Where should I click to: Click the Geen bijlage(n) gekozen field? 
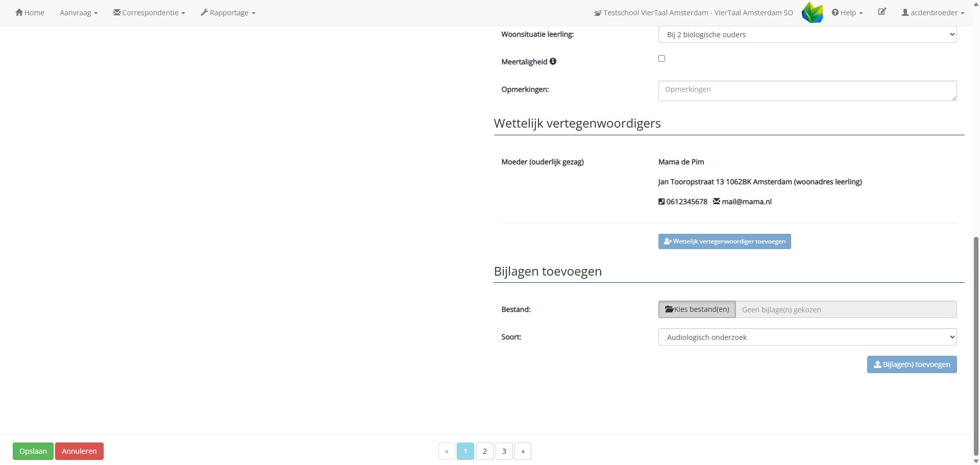pyautogui.click(x=846, y=309)
